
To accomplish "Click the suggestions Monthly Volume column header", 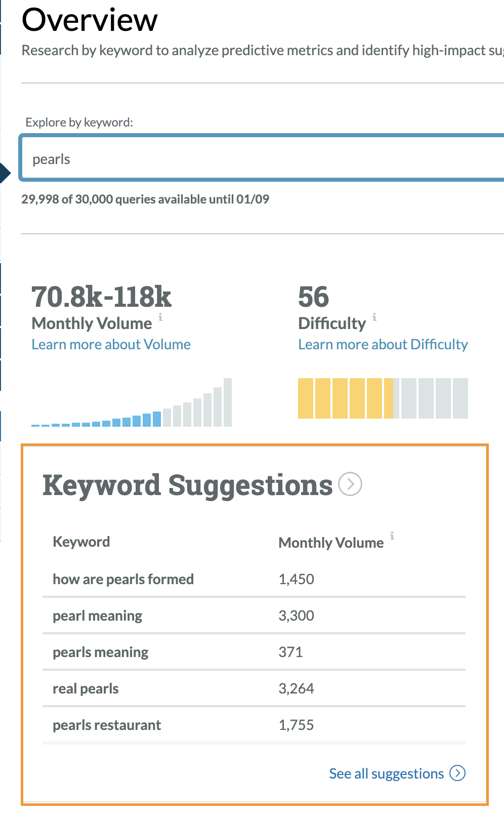I will pyautogui.click(x=331, y=543).
